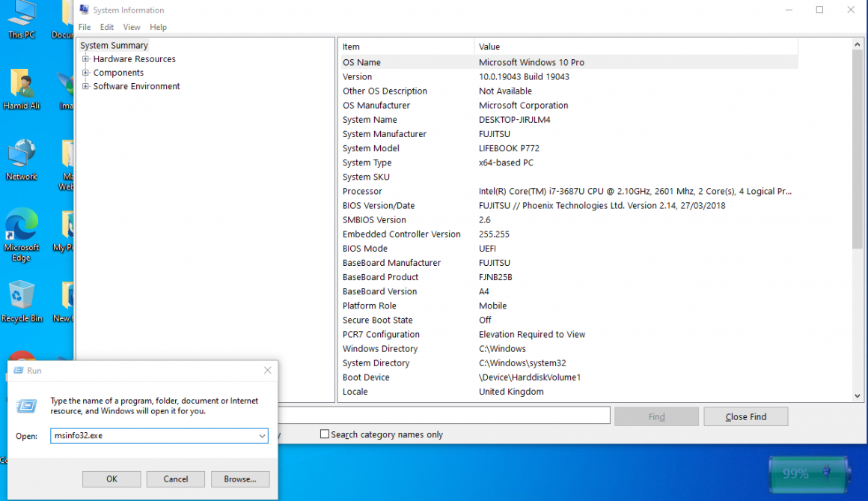
Task: Open This PC from the desktop
Action: coord(21,13)
